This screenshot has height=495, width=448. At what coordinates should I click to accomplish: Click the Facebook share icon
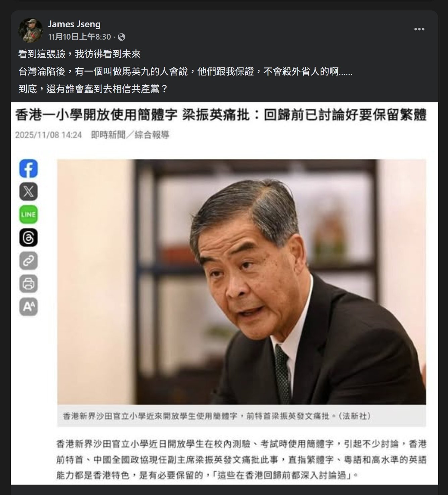click(29, 168)
